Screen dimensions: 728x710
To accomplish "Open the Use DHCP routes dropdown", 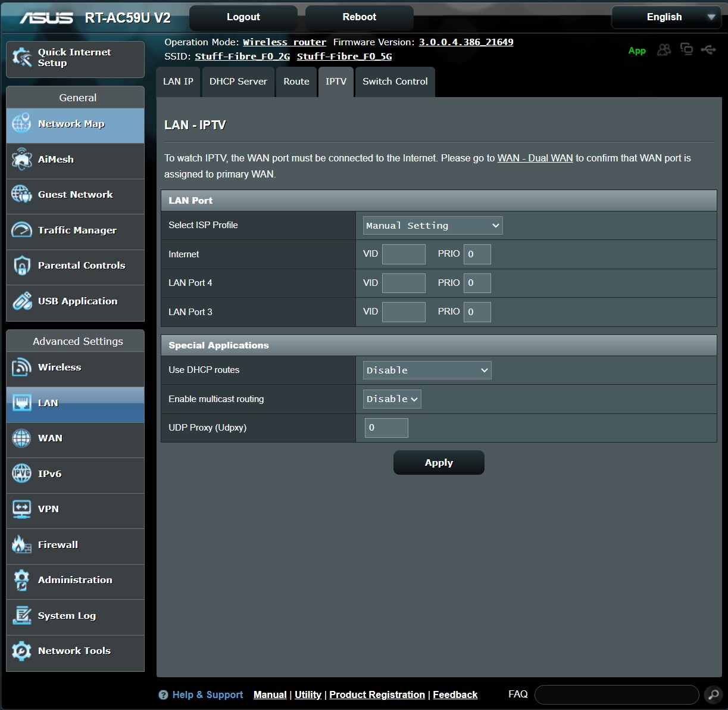I will click(427, 370).
